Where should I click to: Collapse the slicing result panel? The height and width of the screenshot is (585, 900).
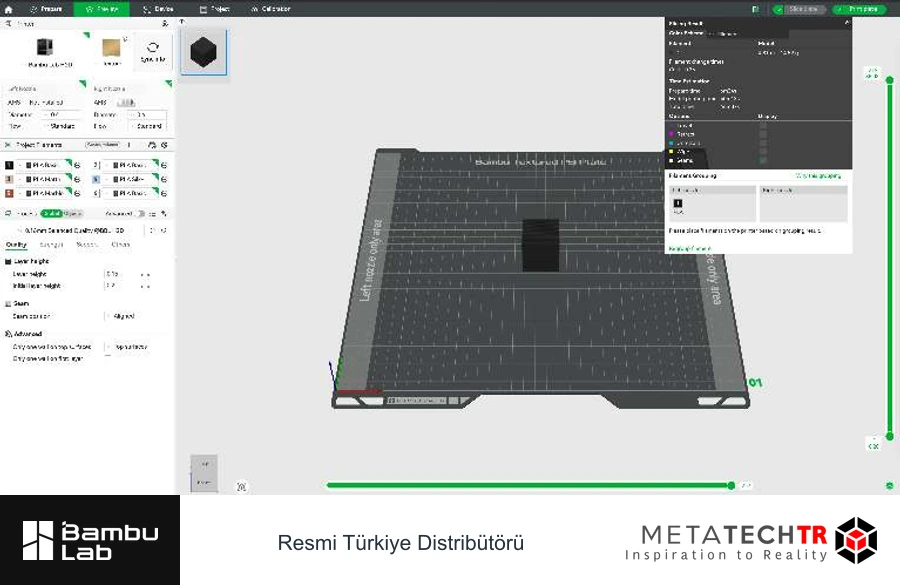tap(847, 23)
